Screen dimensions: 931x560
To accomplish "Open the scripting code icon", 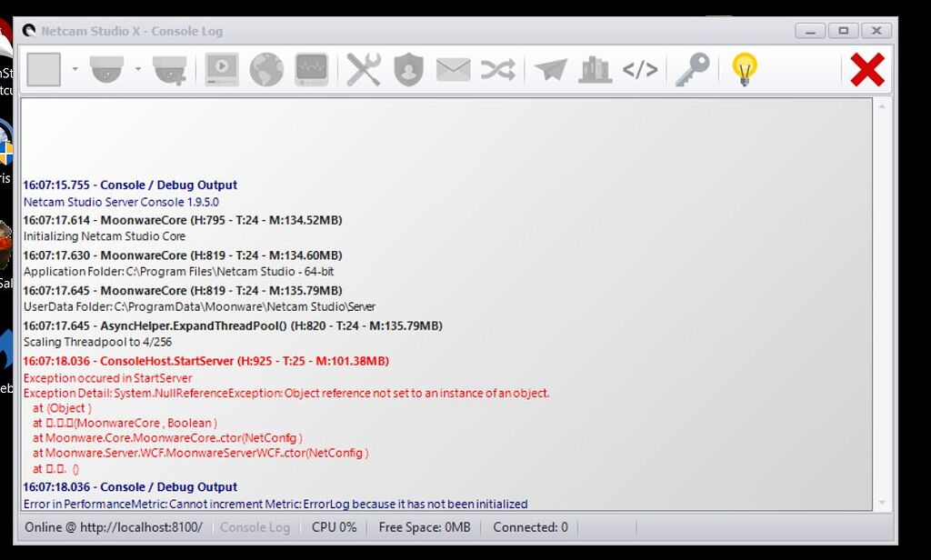I will pos(641,70).
